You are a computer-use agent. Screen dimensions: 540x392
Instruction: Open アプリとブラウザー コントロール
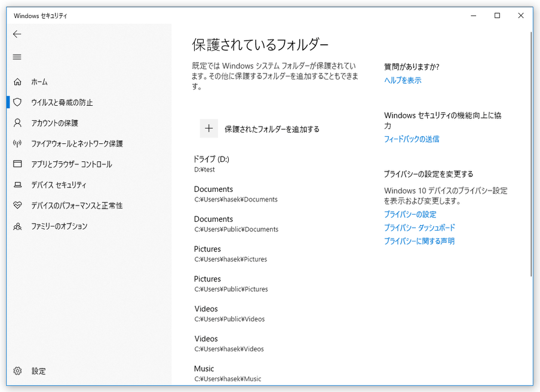click(72, 164)
